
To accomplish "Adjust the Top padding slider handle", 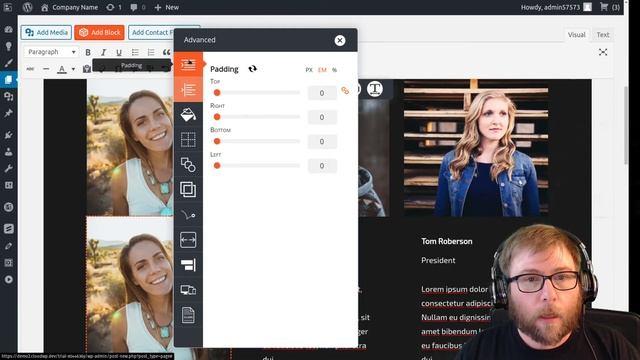I will point(217,93).
